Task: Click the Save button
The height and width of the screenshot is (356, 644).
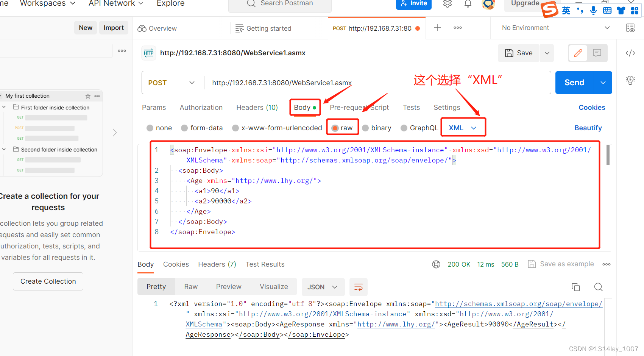Action: (519, 53)
